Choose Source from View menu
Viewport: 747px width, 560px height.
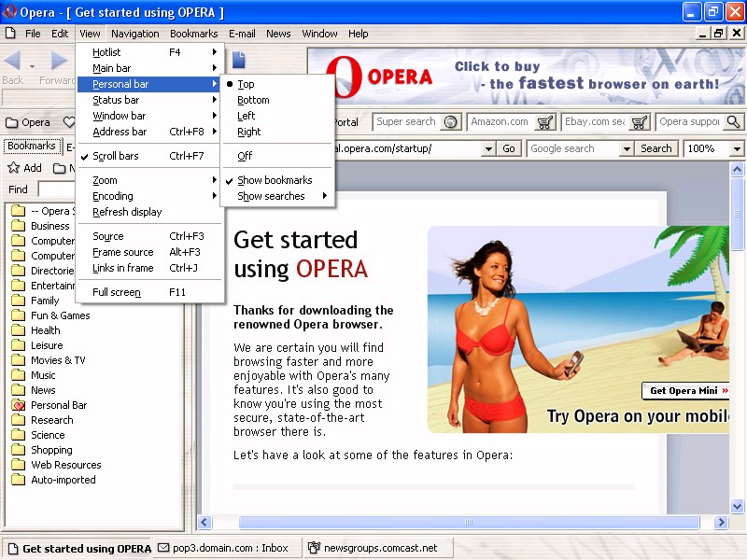[x=149, y=236]
